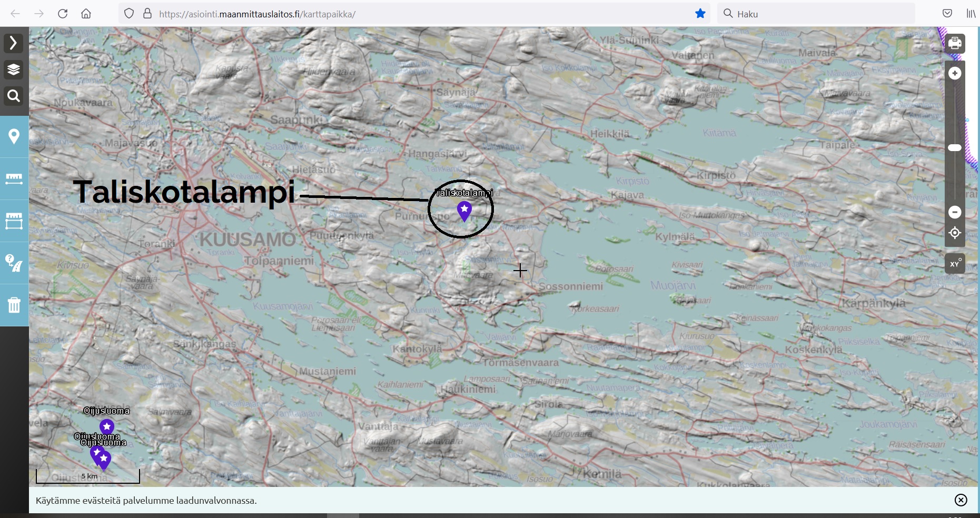Zoom in with the plus button
980x518 pixels.
955,73
